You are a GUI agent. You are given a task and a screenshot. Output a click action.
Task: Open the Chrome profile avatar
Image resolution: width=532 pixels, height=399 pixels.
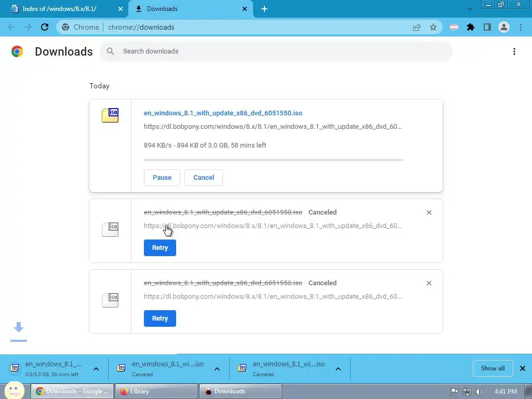tap(504, 27)
